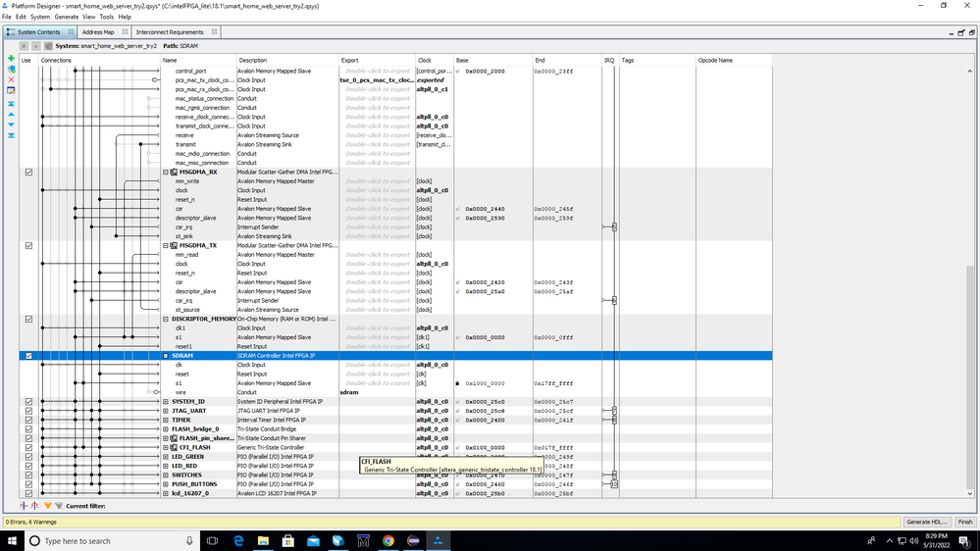Collapse the DISCRIPTOR_MEMORY component

pos(166,319)
